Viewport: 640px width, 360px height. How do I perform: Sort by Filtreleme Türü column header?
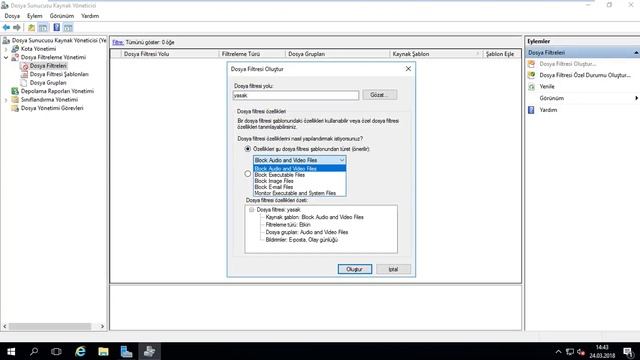(x=252, y=54)
